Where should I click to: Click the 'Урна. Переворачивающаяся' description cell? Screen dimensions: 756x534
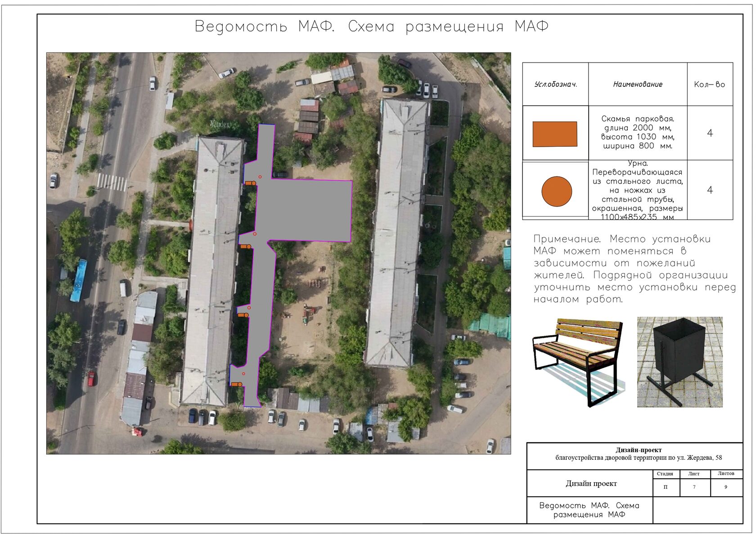(638, 190)
